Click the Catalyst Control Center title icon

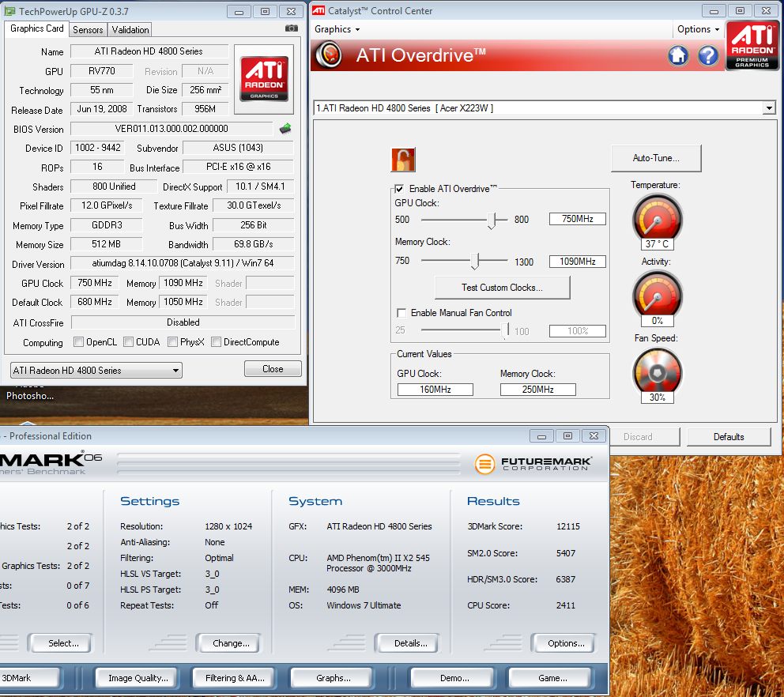point(318,10)
